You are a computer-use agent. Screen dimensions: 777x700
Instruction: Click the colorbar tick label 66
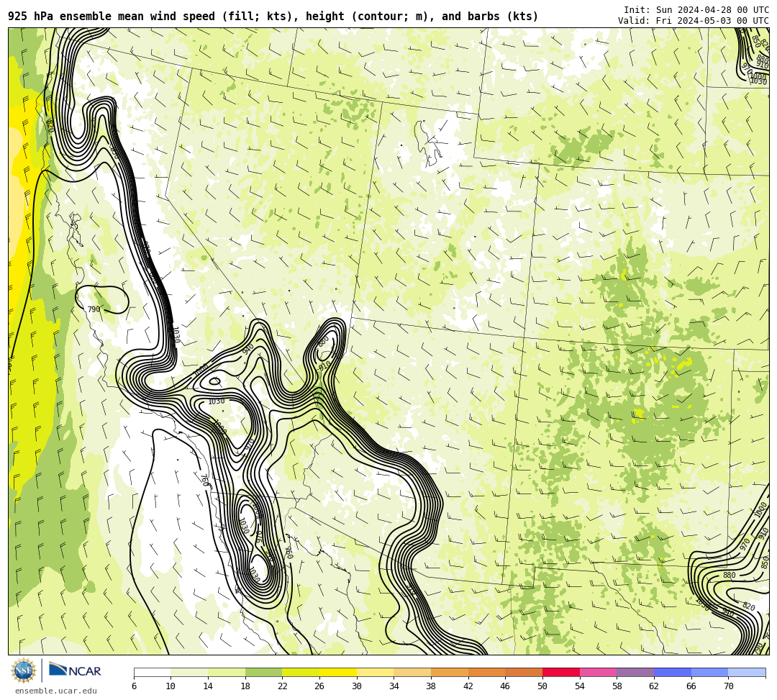[x=691, y=686]
